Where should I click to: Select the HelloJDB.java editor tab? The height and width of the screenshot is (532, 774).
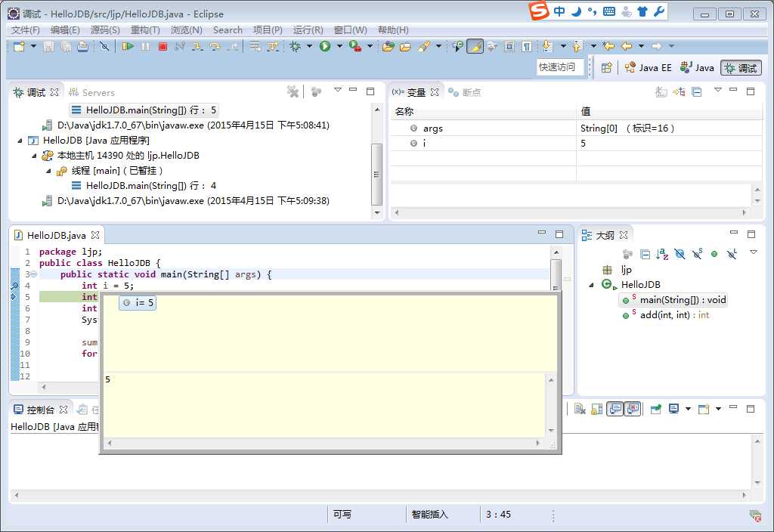tap(56, 236)
